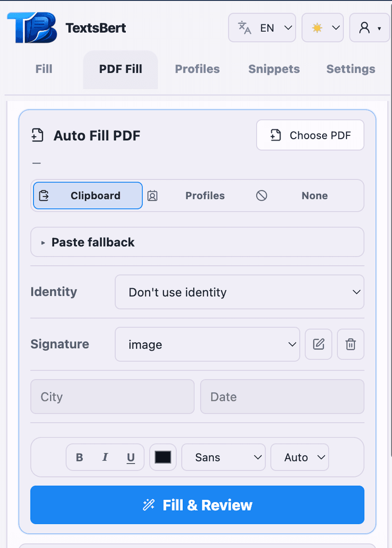Open the text color swatch
Viewport: 392px width, 548px height.
163,457
